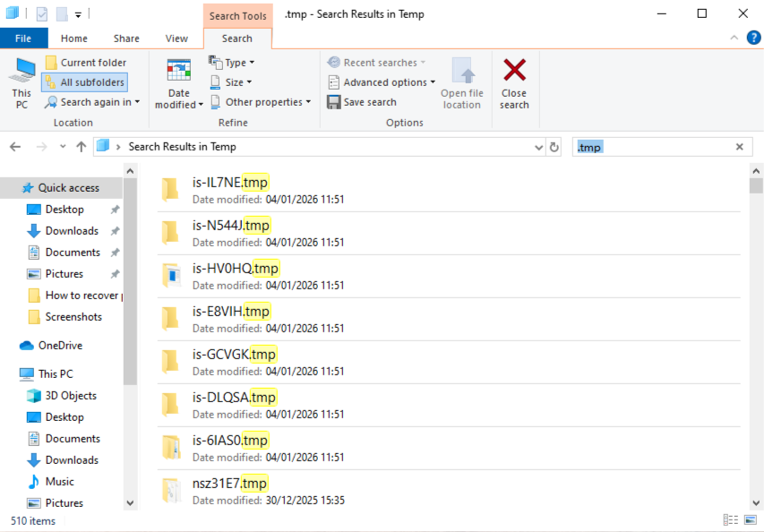Toggle the ribbon pin chevron

pyautogui.click(x=734, y=38)
